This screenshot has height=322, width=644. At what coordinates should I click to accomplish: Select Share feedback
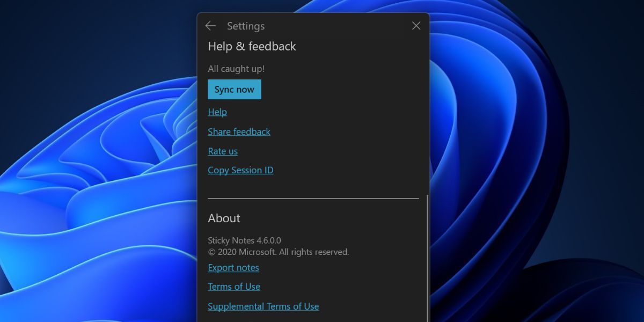coord(239,131)
